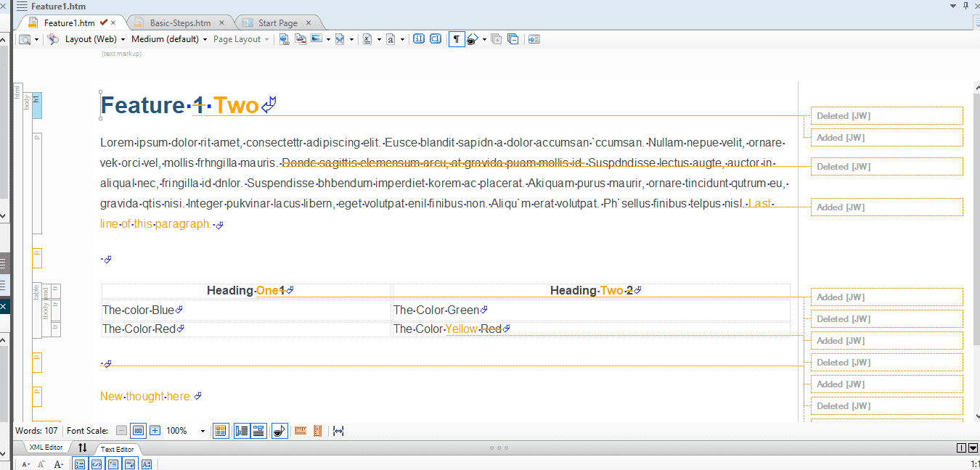Toggle word wrap icon in Text Editor toolbar
This screenshot has width=980, height=470.
point(130,464)
